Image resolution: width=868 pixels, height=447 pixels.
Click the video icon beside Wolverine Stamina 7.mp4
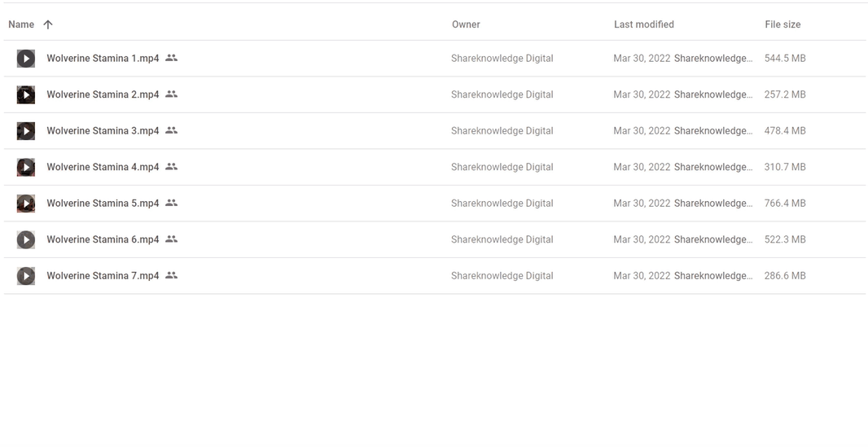(25, 276)
